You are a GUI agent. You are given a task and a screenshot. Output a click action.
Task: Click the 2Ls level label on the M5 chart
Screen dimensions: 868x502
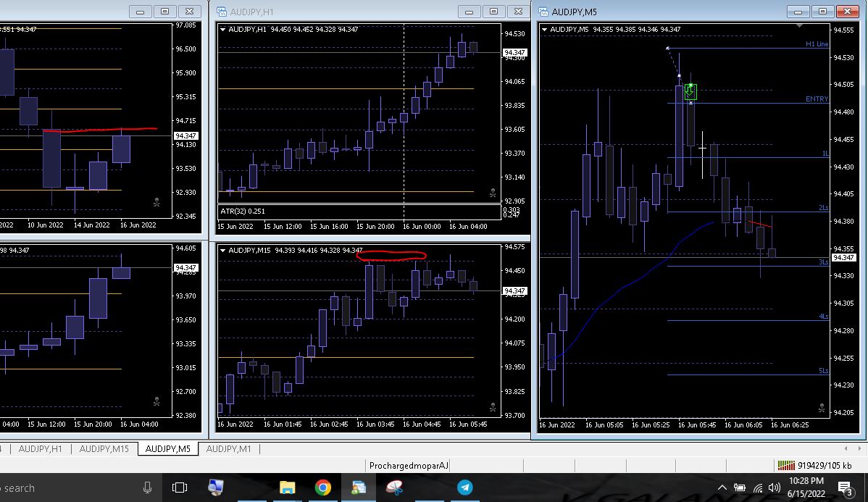824,208
